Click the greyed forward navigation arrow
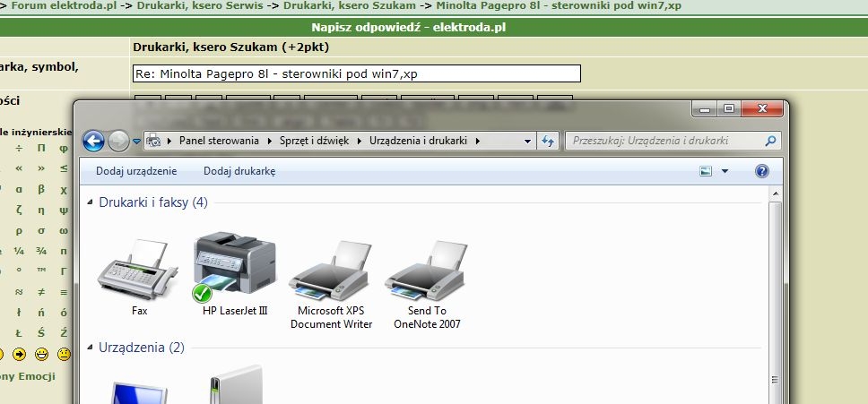The width and height of the screenshot is (868, 404). click(x=117, y=142)
